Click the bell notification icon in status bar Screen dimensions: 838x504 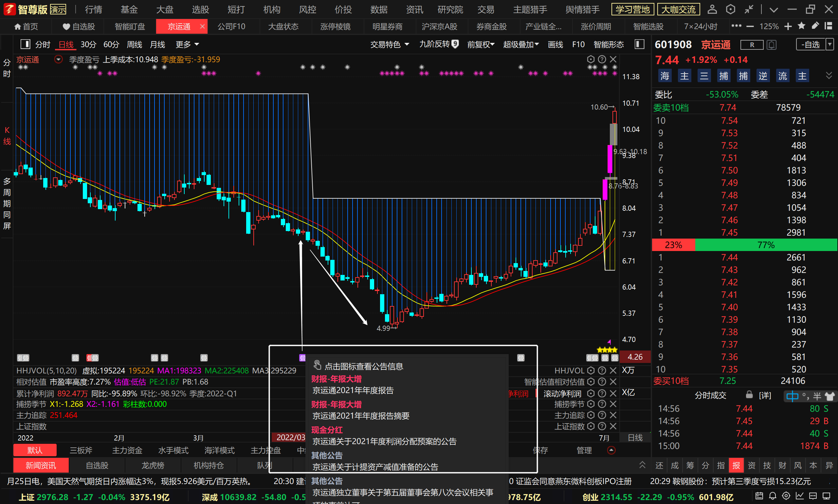[773, 496]
